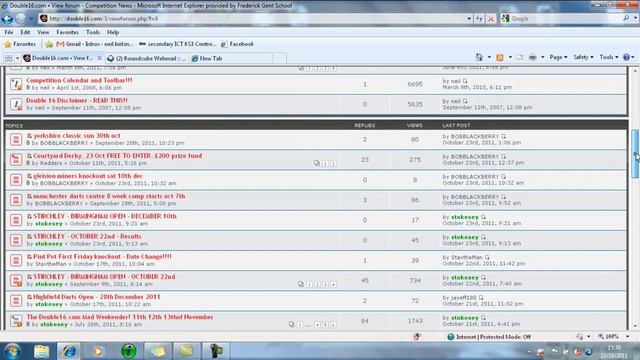Open Competition Calendar and Toolbar topic
Image resolution: width=640 pixels, height=360 pixels.
79,80
